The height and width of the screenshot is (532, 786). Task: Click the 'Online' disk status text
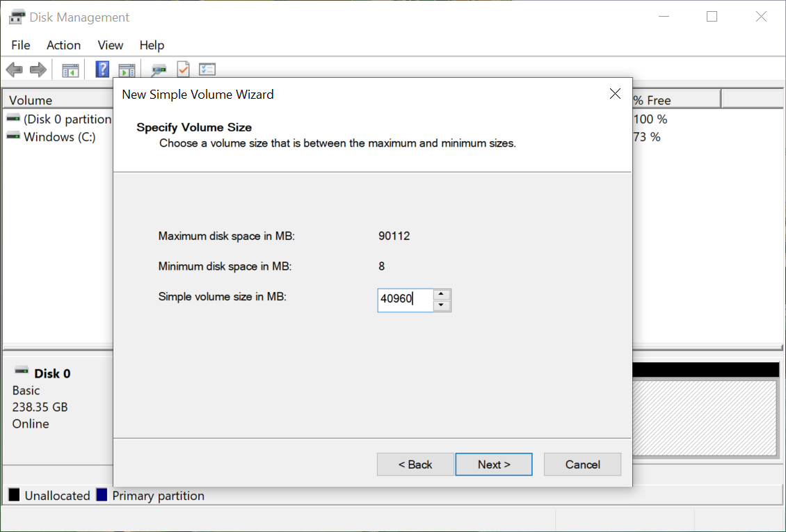point(31,424)
